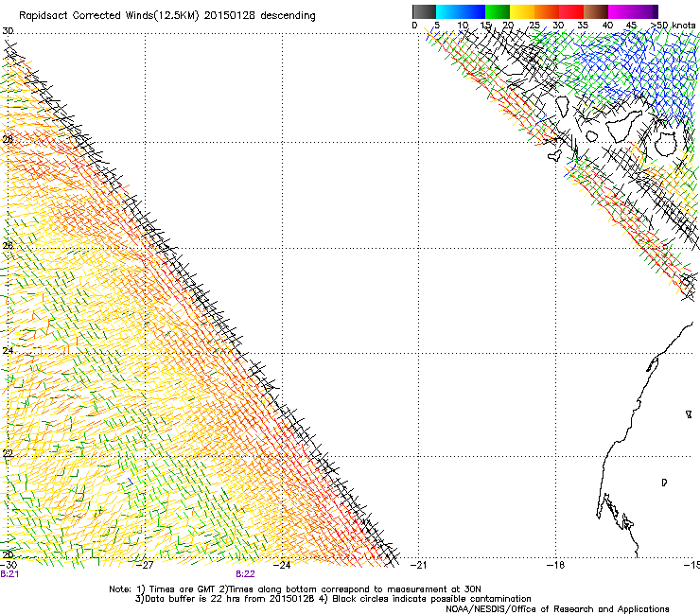Click the latitude axis label '30' at left
Image resolution: width=700 pixels, height=615 pixels.
click(x=8, y=31)
